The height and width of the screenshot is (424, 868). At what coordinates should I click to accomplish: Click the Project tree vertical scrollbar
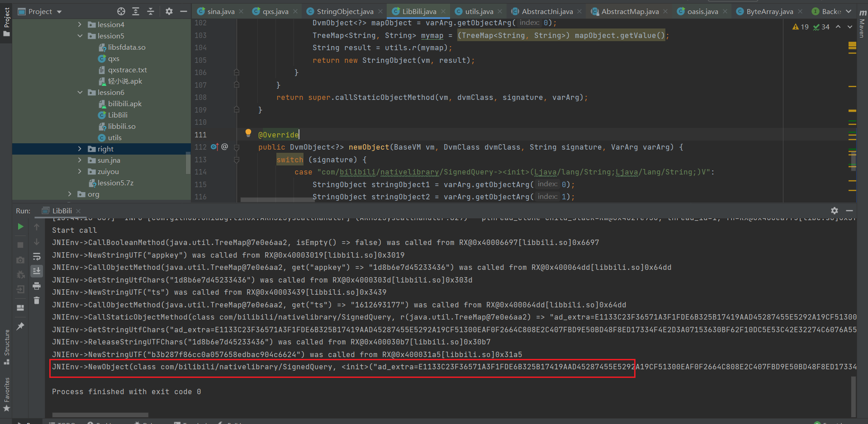(x=188, y=164)
